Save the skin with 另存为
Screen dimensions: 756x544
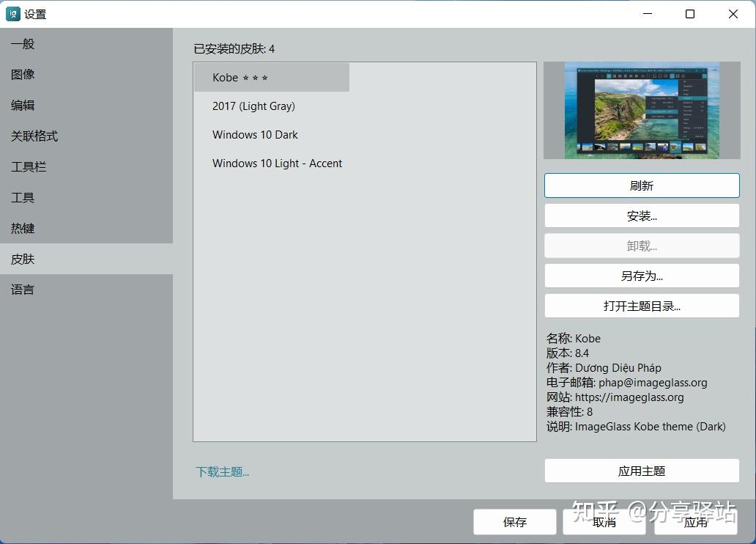click(641, 276)
